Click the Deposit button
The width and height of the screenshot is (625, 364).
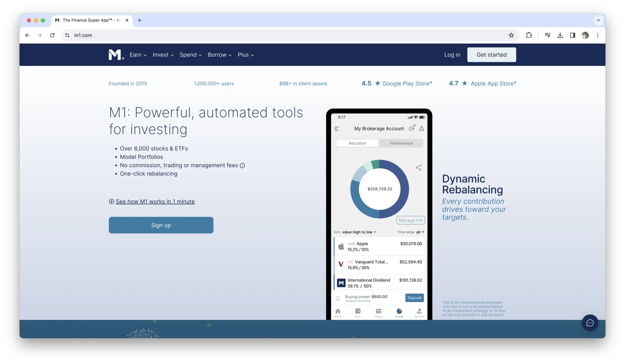coord(414,298)
